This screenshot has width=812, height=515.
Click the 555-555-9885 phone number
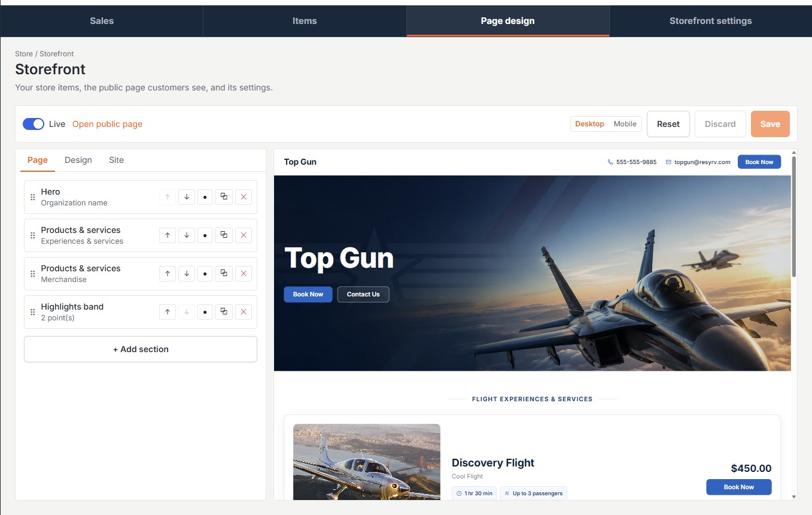click(636, 162)
